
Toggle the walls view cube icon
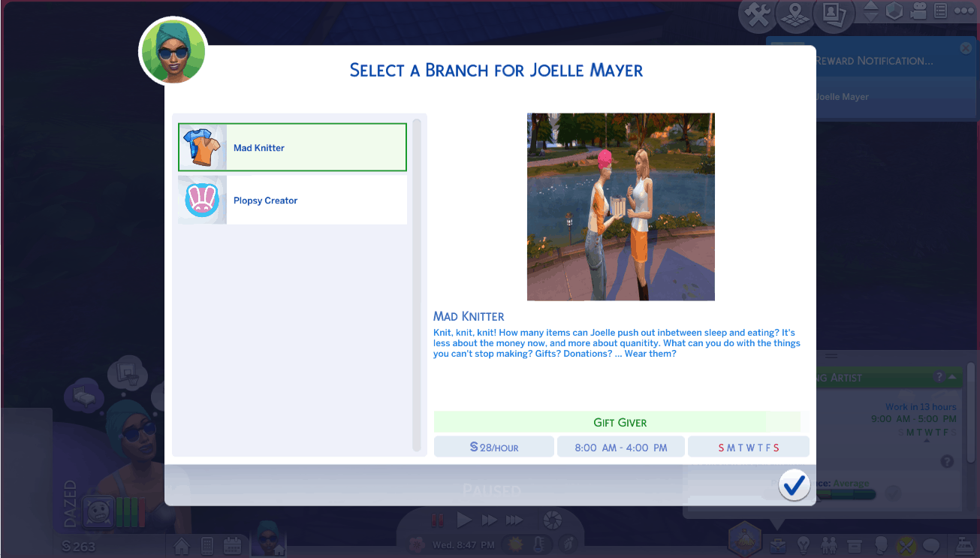(894, 12)
